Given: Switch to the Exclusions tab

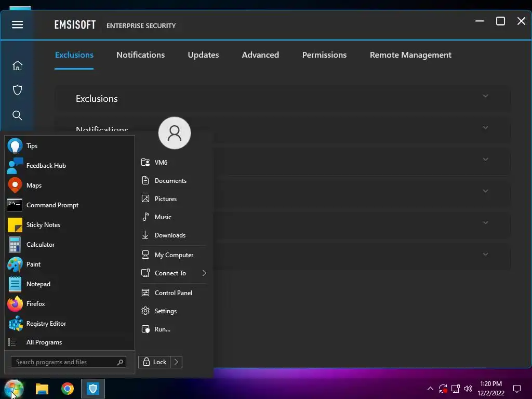Looking at the screenshot, I should tap(74, 55).
